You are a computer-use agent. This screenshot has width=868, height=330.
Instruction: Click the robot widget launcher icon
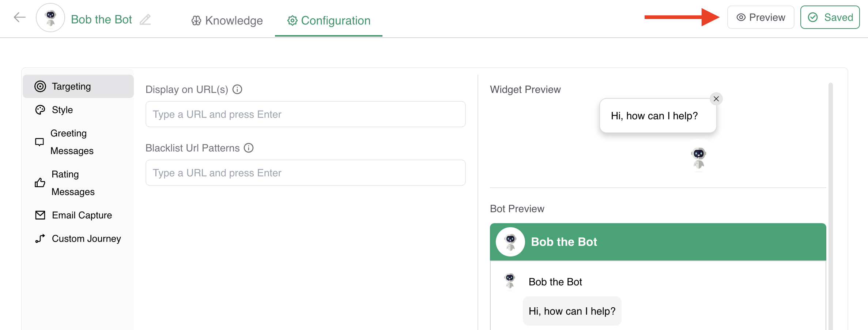coord(699,158)
